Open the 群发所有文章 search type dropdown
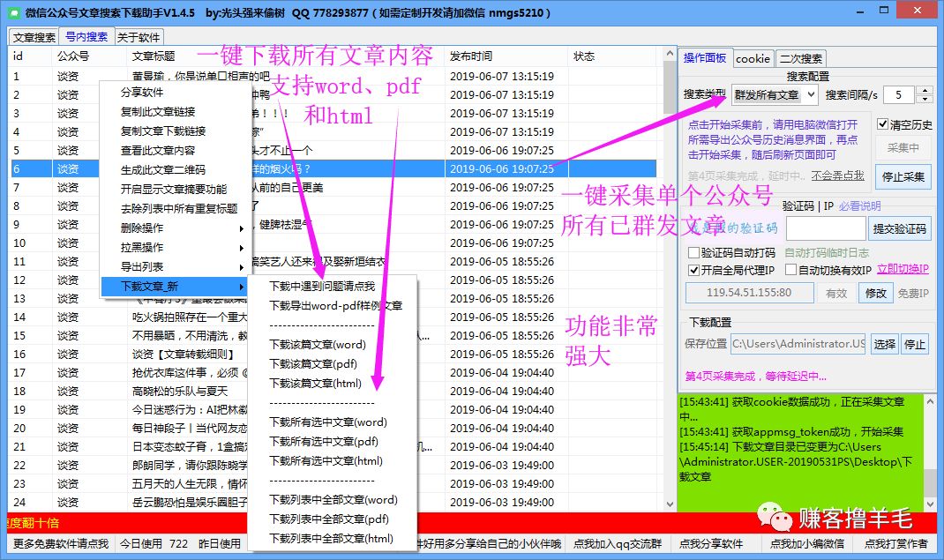The width and height of the screenshot is (944, 560). tap(775, 94)
